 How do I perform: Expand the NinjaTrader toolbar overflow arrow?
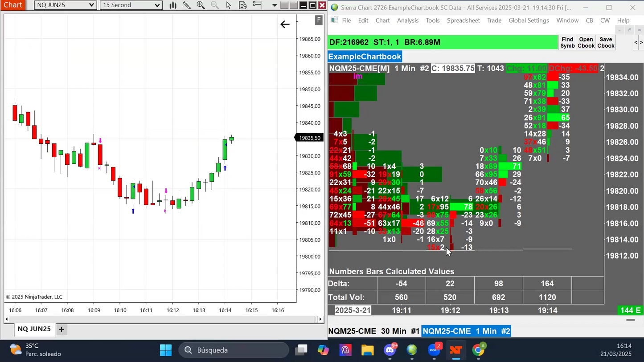pos(274,5)
